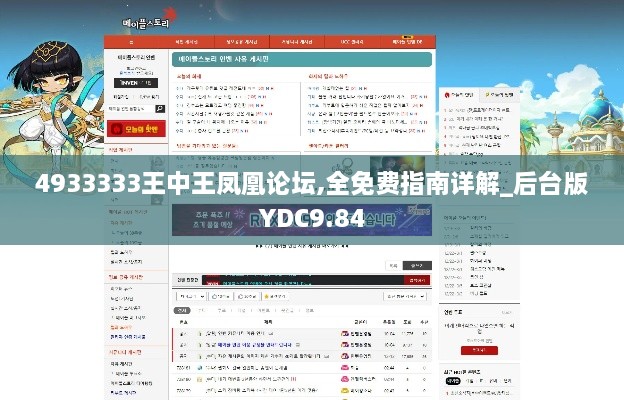Open the yellow cloud author icon in the post list

click(x=345, y=390)
